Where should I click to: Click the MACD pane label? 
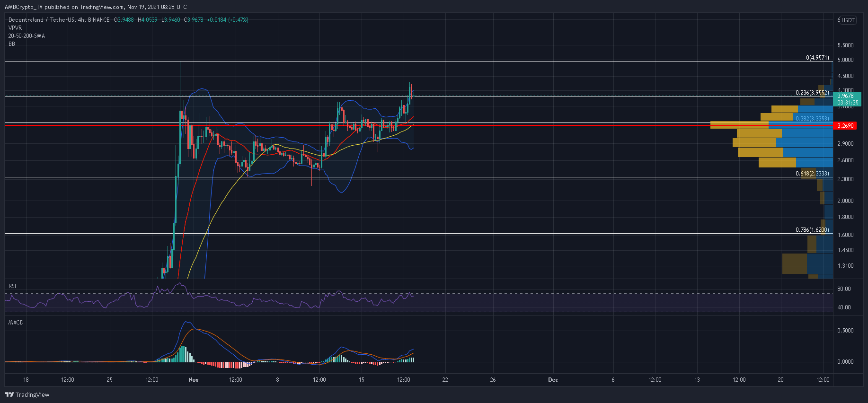[x=16, y=323]
